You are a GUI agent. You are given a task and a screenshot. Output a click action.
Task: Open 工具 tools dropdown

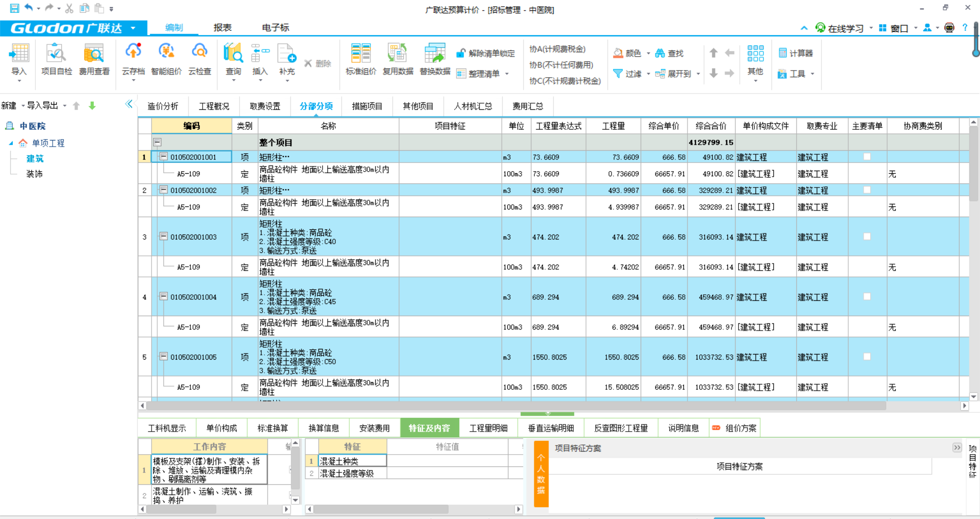(812, 74)
